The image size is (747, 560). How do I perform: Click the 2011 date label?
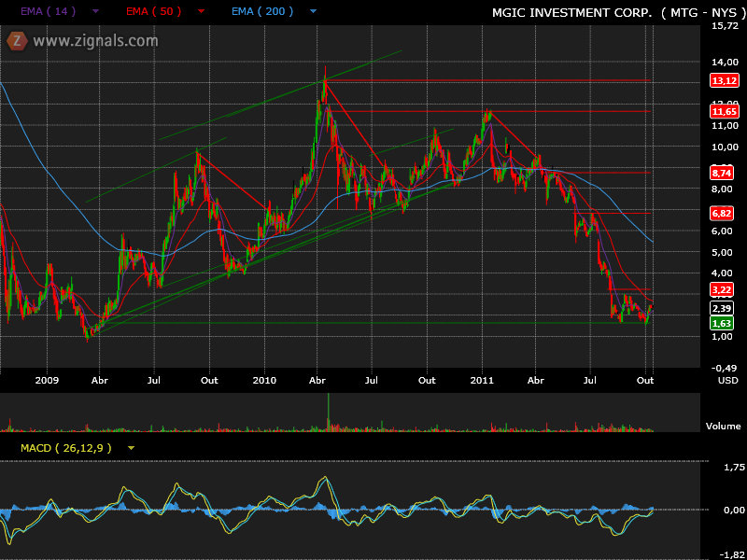pyautogui.click(x=482, y=381)
